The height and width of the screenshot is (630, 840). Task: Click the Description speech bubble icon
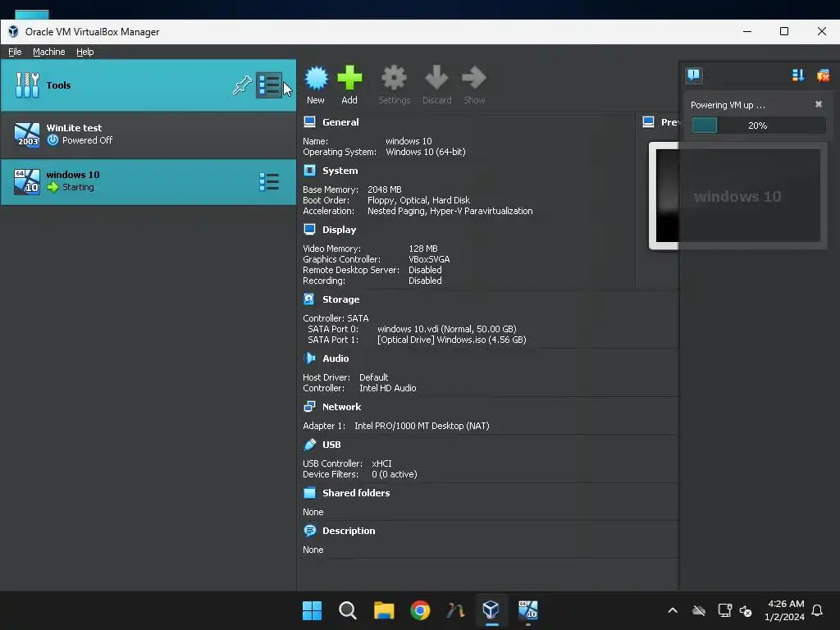click(x=309, y=531)
